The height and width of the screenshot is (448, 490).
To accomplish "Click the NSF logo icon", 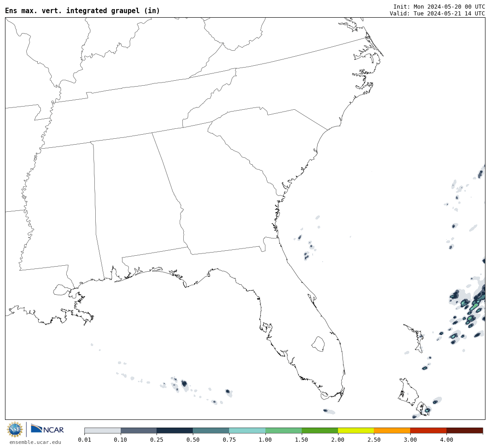I will coord(15,429).
